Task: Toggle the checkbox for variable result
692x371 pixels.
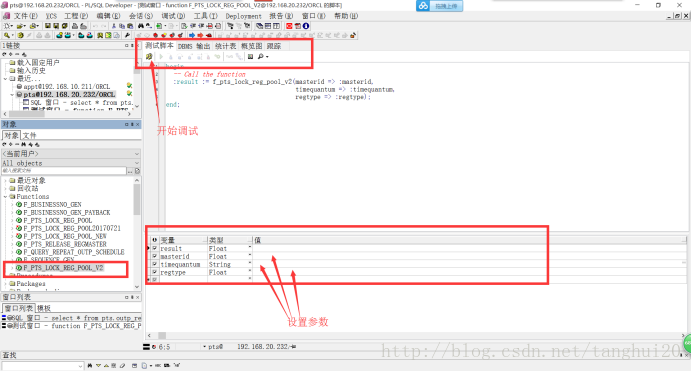Action: point(154,248)
